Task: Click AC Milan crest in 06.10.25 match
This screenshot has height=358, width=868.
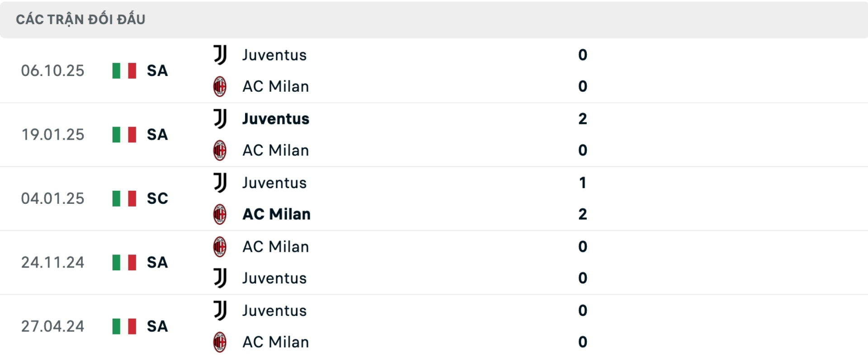Action: [220, 86]
